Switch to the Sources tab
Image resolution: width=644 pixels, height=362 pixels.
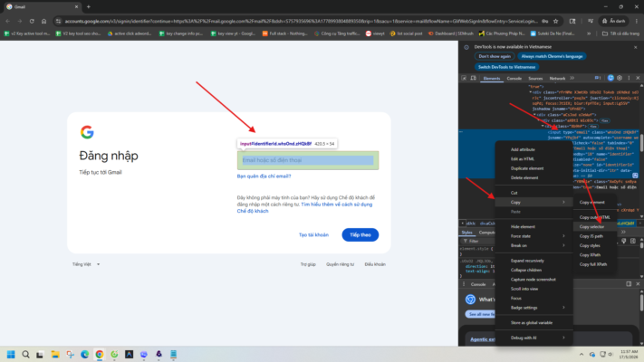point(535,78)
